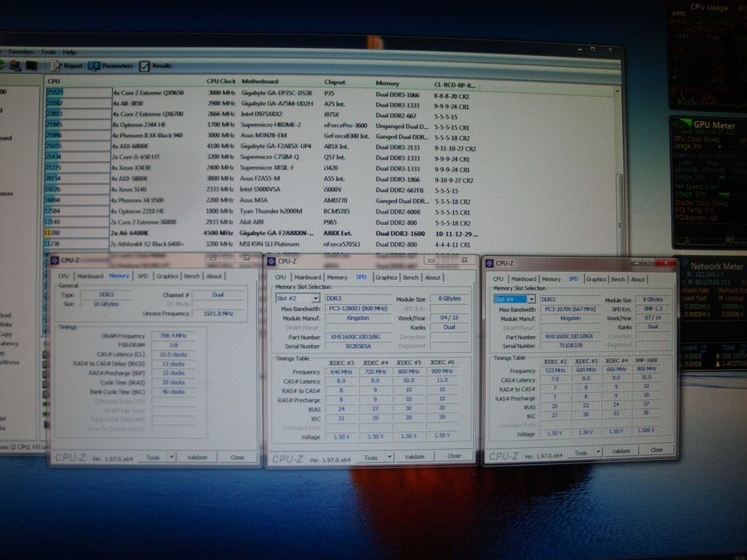Image resolution: width=747 pixels, height=560 pixels.
Task: Click the Network Meter gadget title
Action: (x=717, y=266)
